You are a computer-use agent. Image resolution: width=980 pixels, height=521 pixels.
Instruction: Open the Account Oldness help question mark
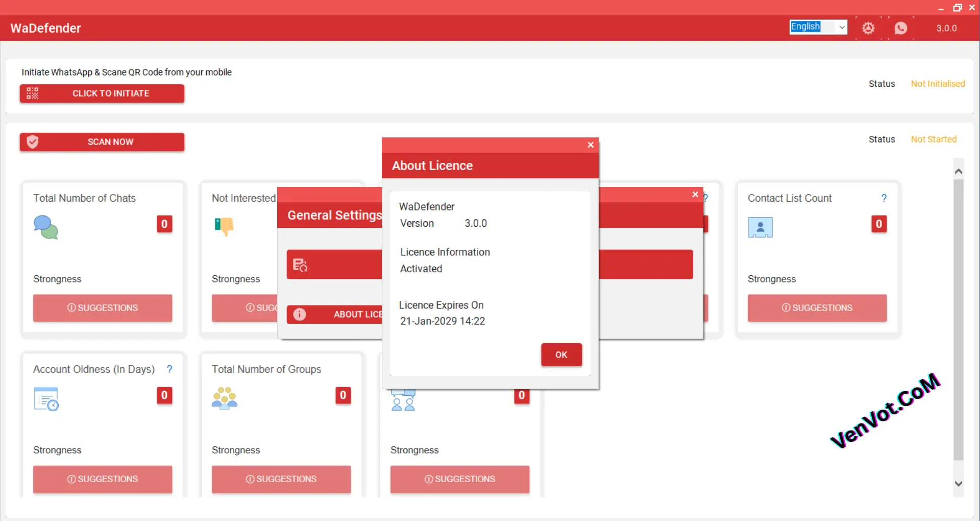tap(169, 369)
